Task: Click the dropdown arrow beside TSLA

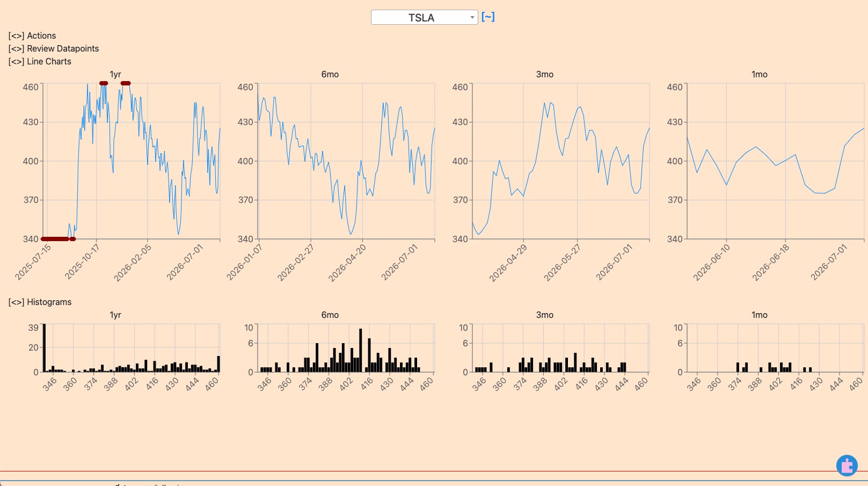Action: coord(472,18)
